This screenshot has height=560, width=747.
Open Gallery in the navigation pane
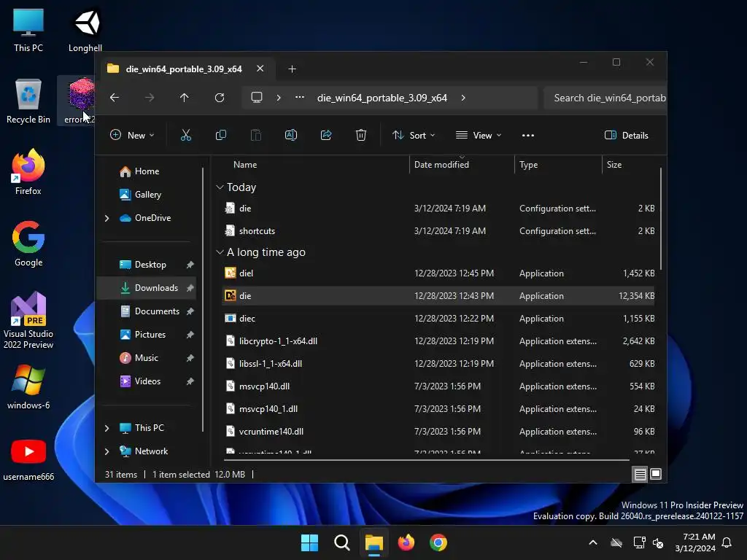tap(146, 195)
